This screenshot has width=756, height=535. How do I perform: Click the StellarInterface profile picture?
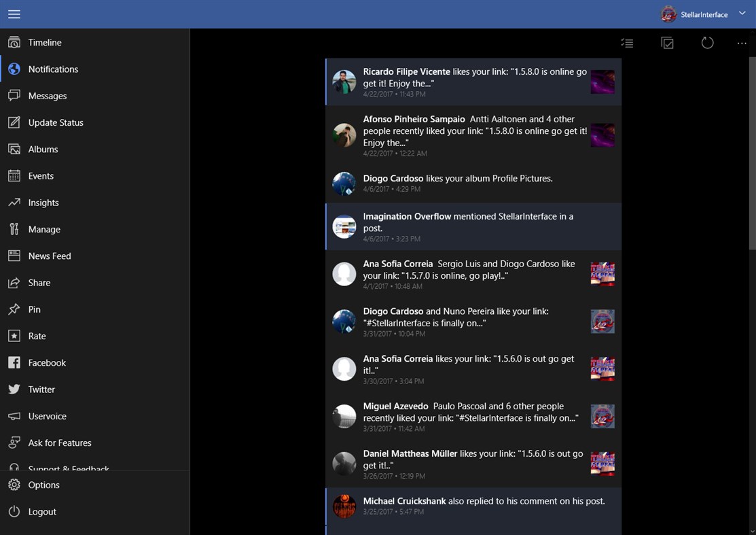(x=668, y=13)
